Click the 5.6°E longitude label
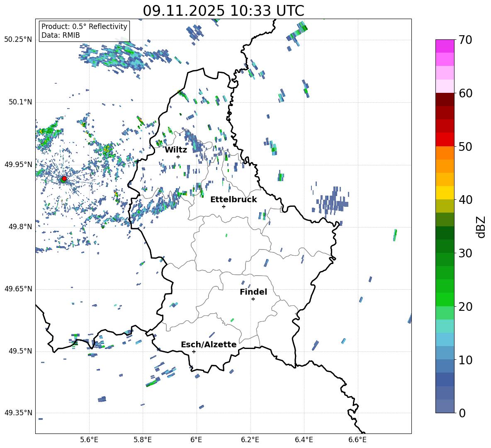The width and height of the screenshot is (491, 448). point(89,440)
